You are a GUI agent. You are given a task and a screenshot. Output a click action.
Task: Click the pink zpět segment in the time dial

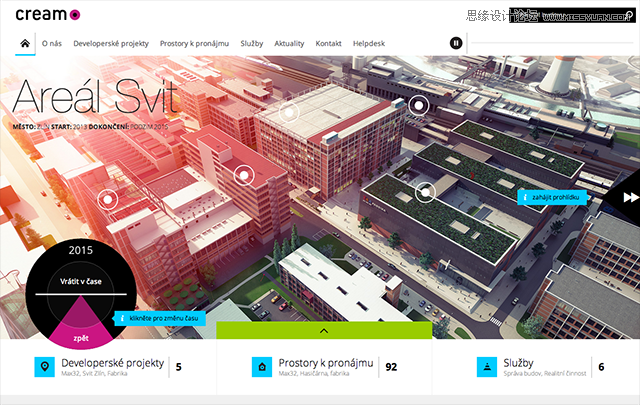[81, 338]
